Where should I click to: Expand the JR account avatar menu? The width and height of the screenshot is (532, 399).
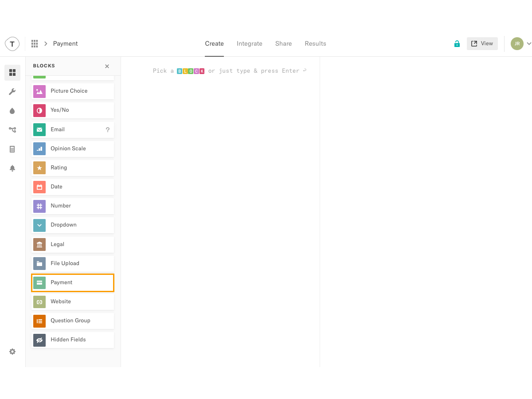520,43
